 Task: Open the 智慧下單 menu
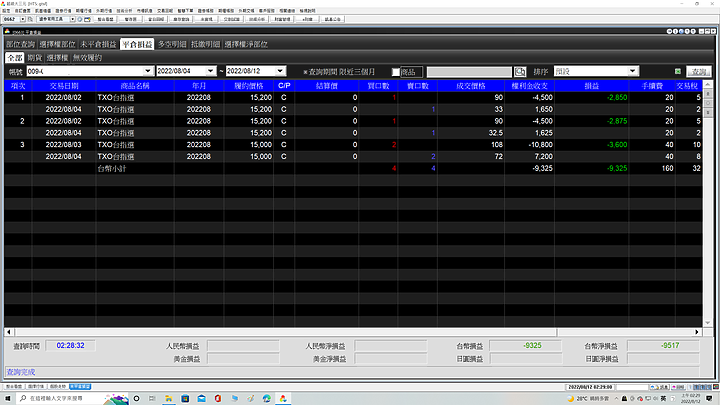point(186,11)
